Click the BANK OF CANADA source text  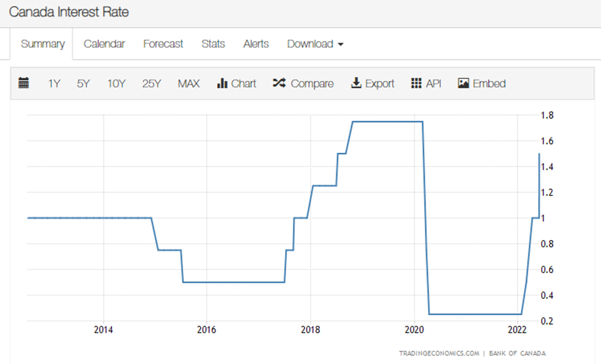point(517,353)
